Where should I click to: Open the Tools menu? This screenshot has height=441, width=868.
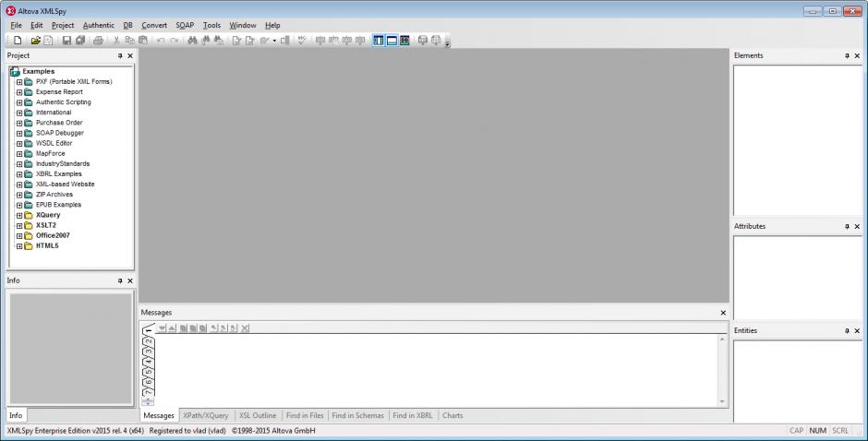(x=211, y=26)
